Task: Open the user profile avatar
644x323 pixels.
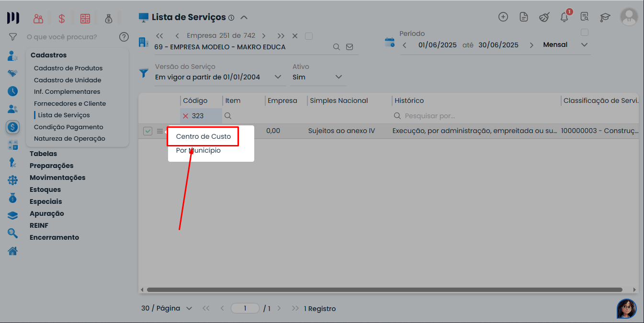Action: click(629, 17)
